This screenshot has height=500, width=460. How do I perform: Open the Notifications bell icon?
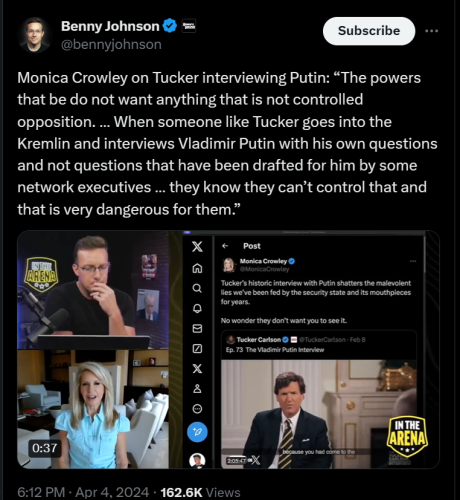[197, 308]
